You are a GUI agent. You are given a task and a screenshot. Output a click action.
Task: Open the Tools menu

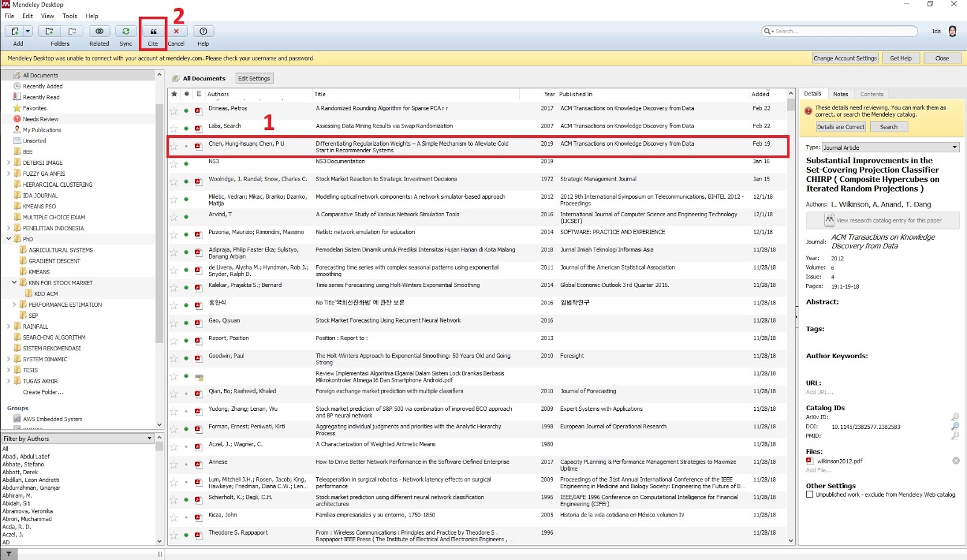pos(70,16)
